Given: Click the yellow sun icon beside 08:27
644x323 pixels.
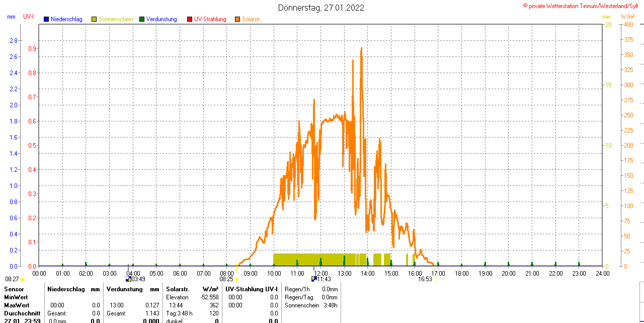Looking at the screenshot, I should (x=22, y=279).
